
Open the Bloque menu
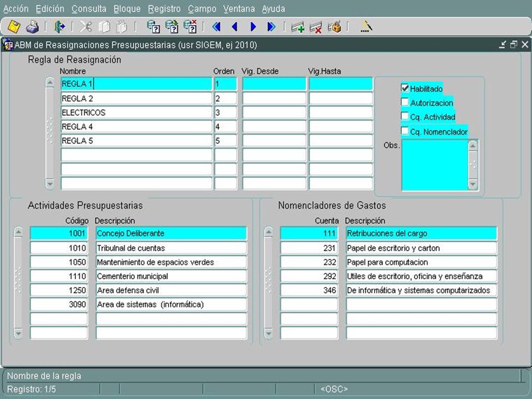coord(127,9)
